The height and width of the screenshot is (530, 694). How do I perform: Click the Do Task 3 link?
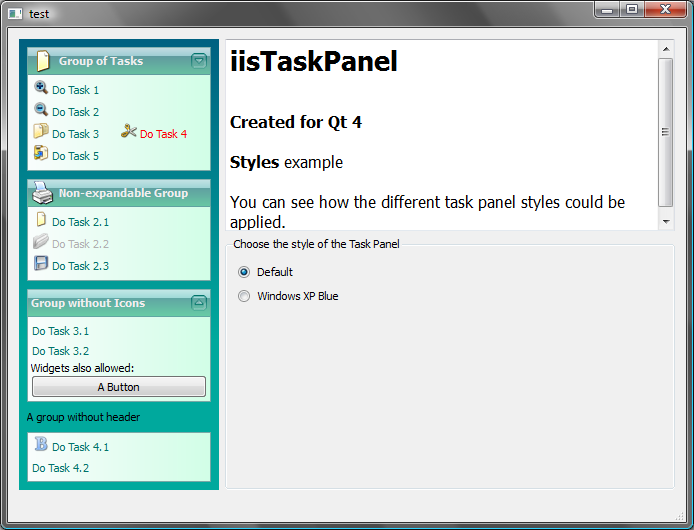pyautogui.click(x=76, y=134)
